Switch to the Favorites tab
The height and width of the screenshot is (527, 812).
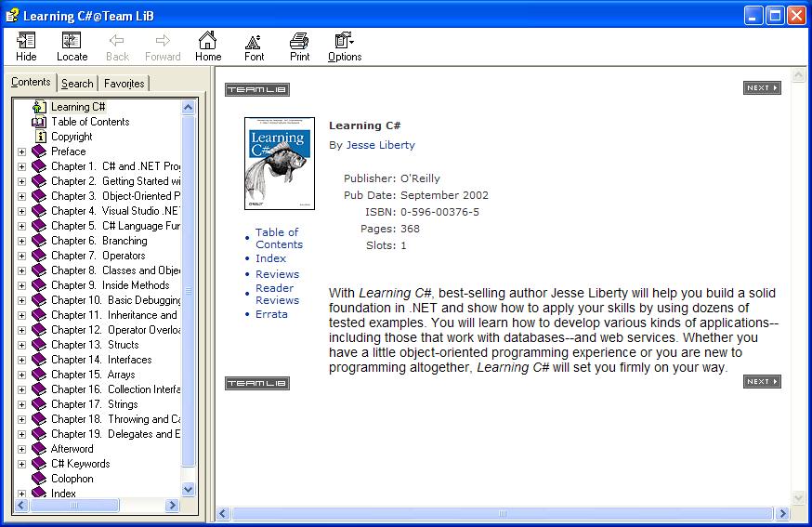tap(124, 84)
